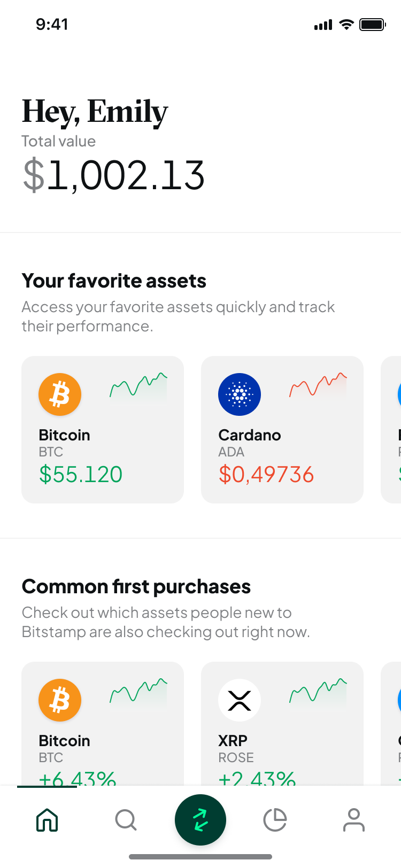
Task: Select the Cardano $0,49736 price
Action: (266, 475)
